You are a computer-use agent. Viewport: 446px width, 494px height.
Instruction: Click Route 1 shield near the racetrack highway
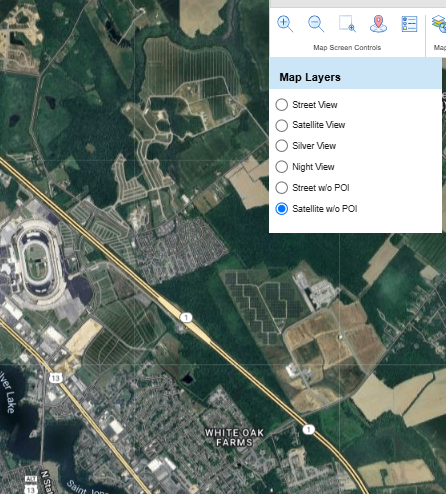coord(186,317)
